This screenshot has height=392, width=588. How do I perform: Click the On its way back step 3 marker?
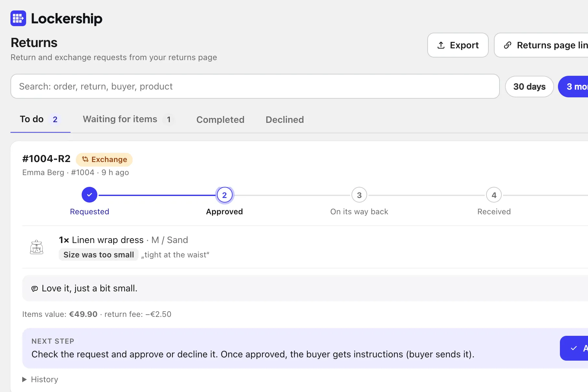359,195
